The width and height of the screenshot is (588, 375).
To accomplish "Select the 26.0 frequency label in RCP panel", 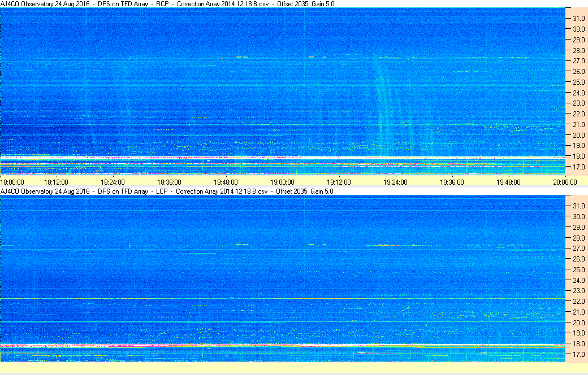I will tap(578, 72).
